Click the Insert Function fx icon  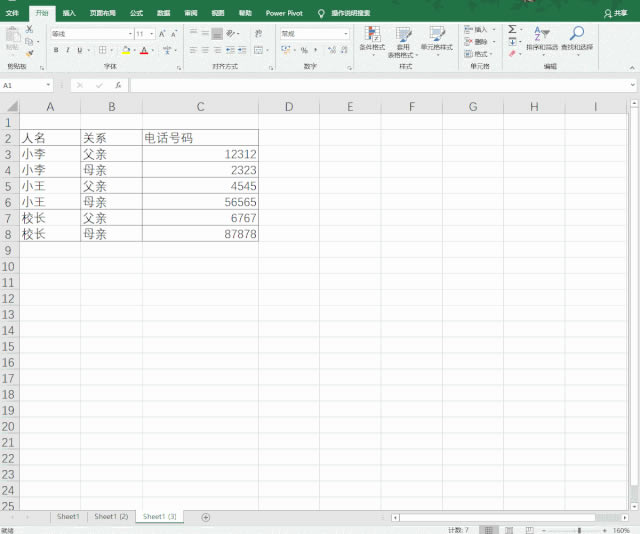[x=117, y=86]
